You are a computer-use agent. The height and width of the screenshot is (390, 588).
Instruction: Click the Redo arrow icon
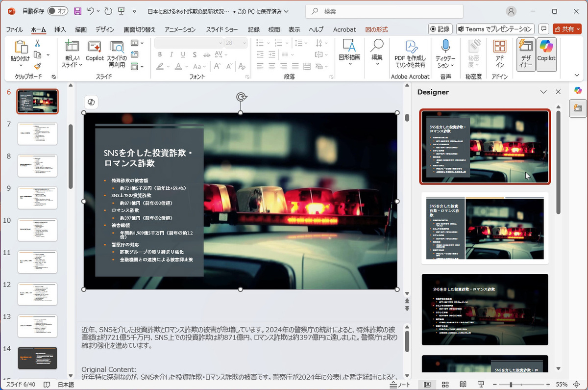(x=108, y=11)
